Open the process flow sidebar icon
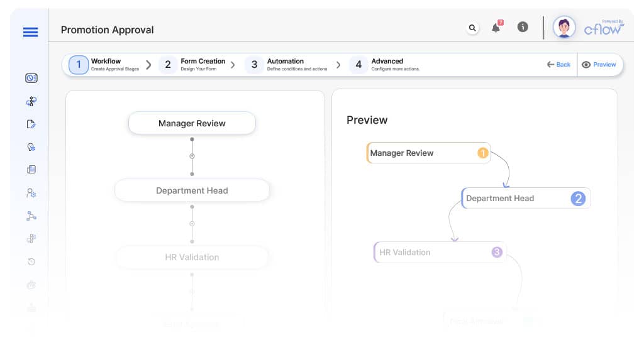Image resolution: width=644 pixels, height=362 pixels. (x=31, y=216)
